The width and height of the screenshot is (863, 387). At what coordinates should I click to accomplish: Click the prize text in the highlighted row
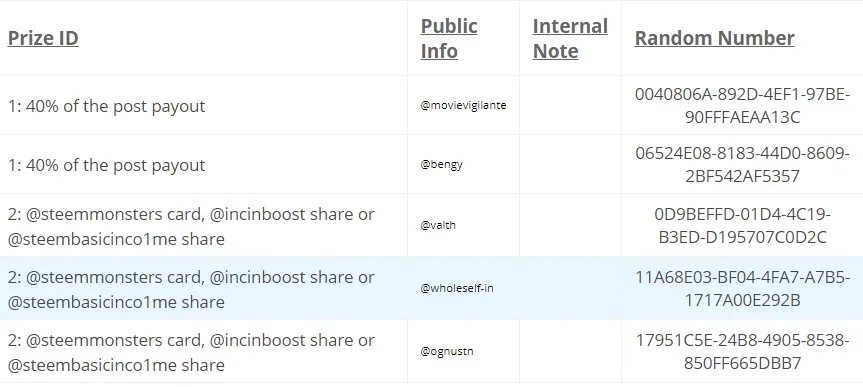click(191, 289)
